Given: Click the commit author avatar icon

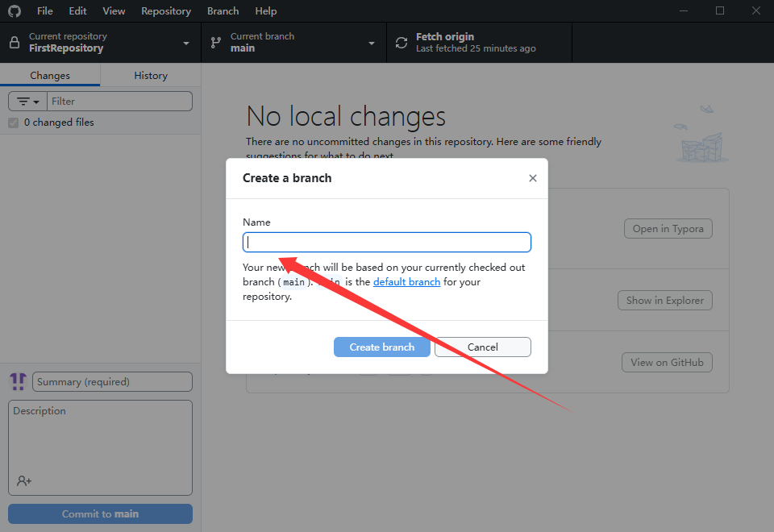Looking at the screenshot, I should [18, 381].
